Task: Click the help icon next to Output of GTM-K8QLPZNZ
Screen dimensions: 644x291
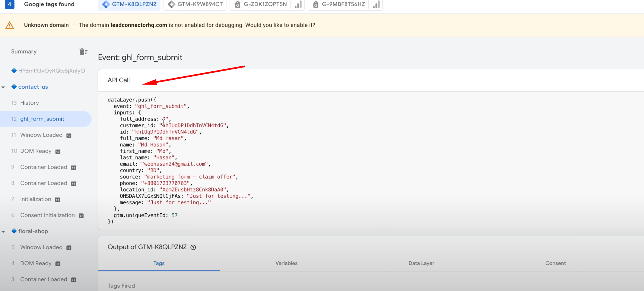Action: click(x=193, y=247)
